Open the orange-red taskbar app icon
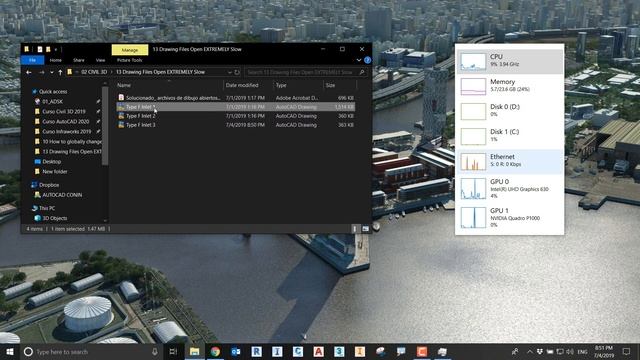This screenshot has width=640, height=360. tap(422, 351)
